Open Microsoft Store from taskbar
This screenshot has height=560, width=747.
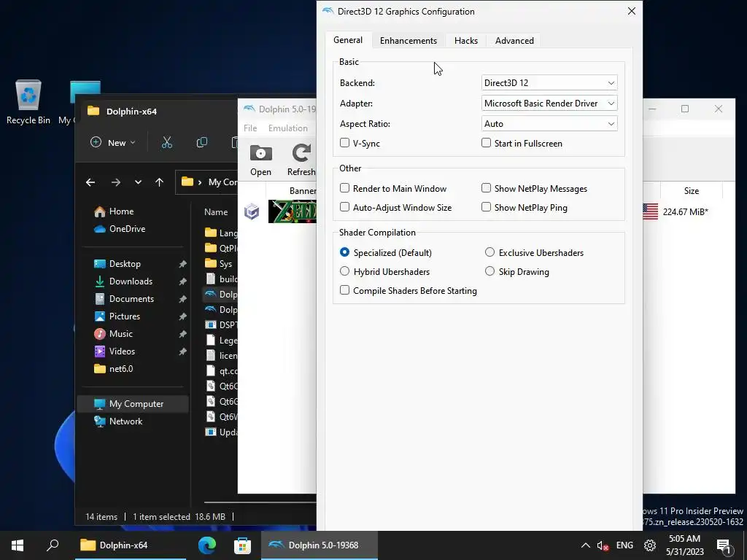click(x=242, y=545)
